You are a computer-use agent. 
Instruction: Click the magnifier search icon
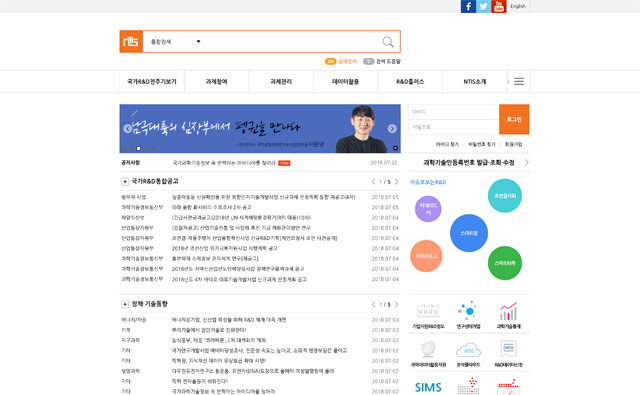pyautogui.click(x=388, y=42)
